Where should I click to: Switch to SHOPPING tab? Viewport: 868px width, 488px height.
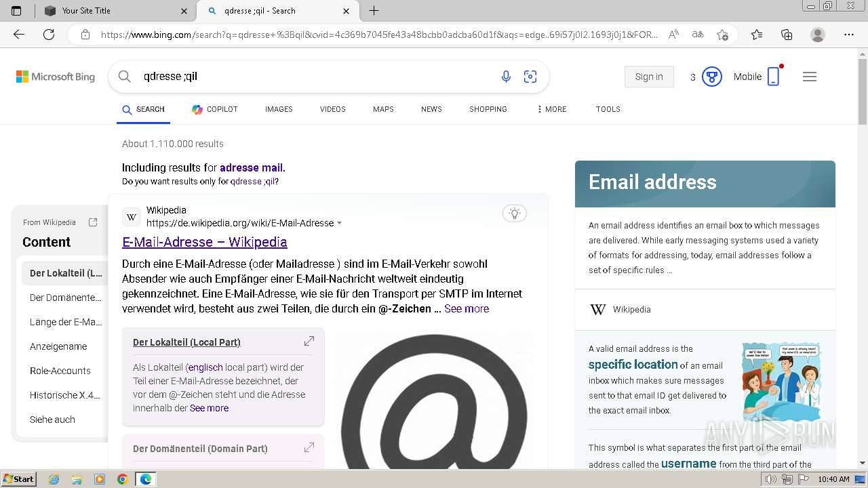pyautogui.click(x=488, y=109)
